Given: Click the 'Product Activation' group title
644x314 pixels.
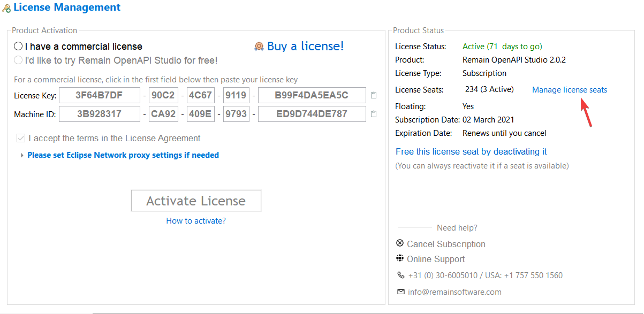Looking at the screenshot, I should [x=44, y=30].
